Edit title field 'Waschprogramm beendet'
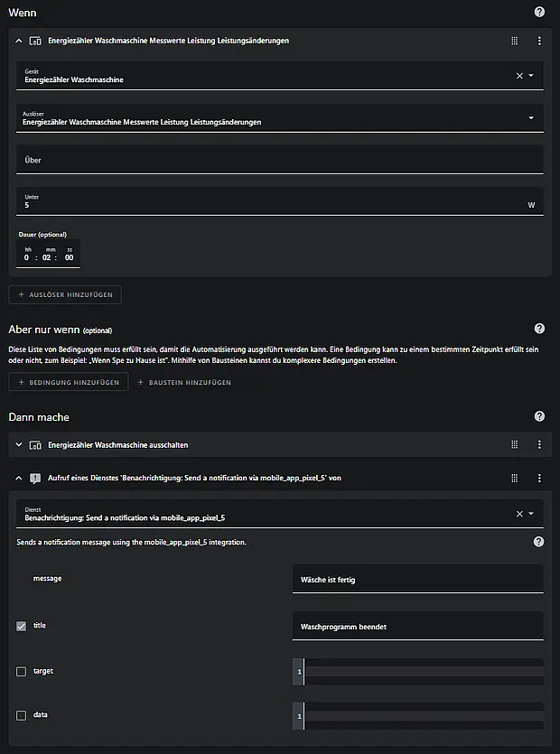 click(418, 626)
